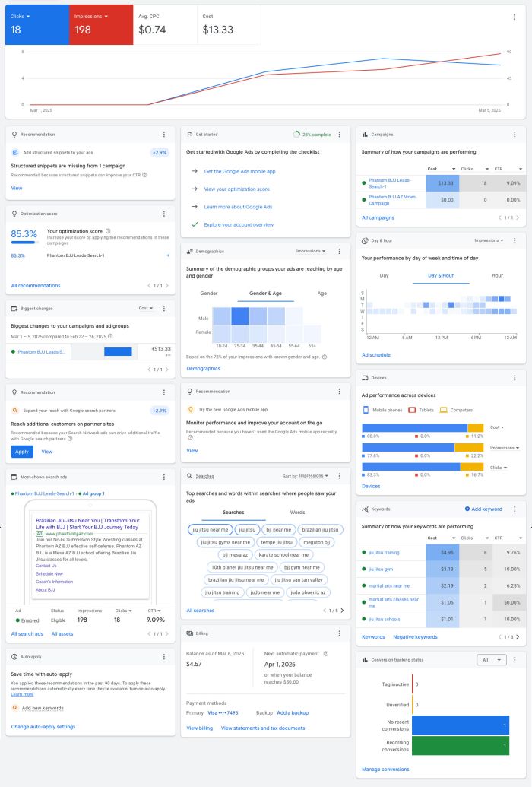This screenshot has height=787, width=532.
Task: Click the next page arrow in Searches card
Action: click(342, 611)
